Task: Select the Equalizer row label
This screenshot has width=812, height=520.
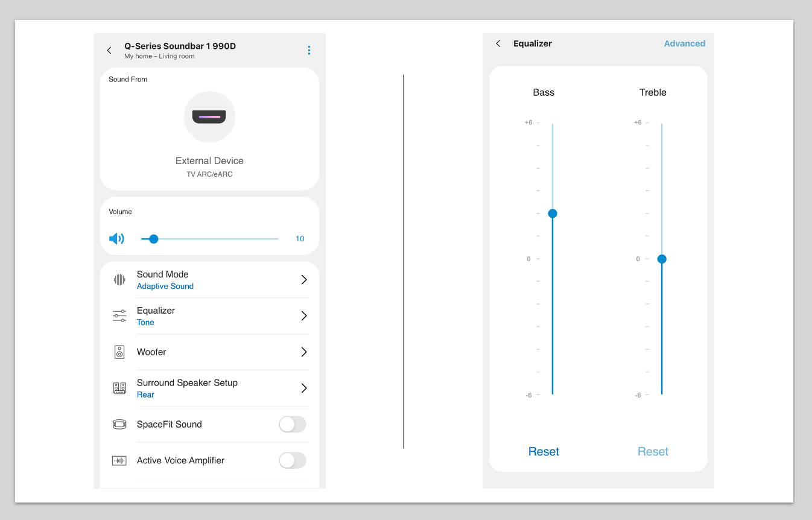Action: coord(156,310)
